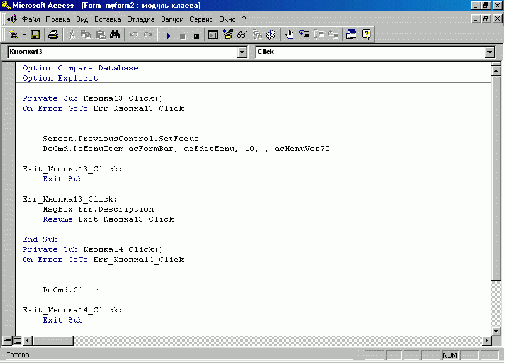
Task: Click the End (stop) icon after the Run button
Action: [x=183, y=35]
